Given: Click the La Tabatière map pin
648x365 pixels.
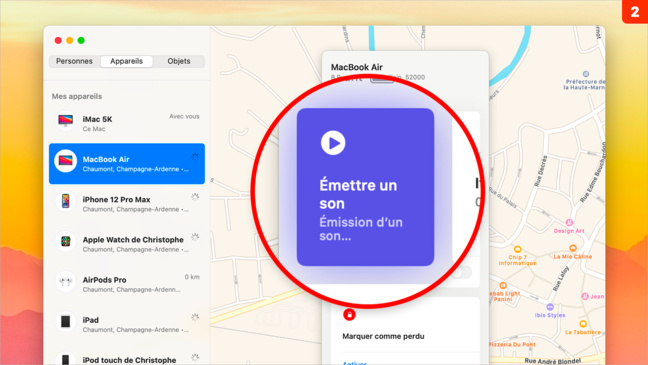Looking at the screenshot, I should tap(583, 324).
